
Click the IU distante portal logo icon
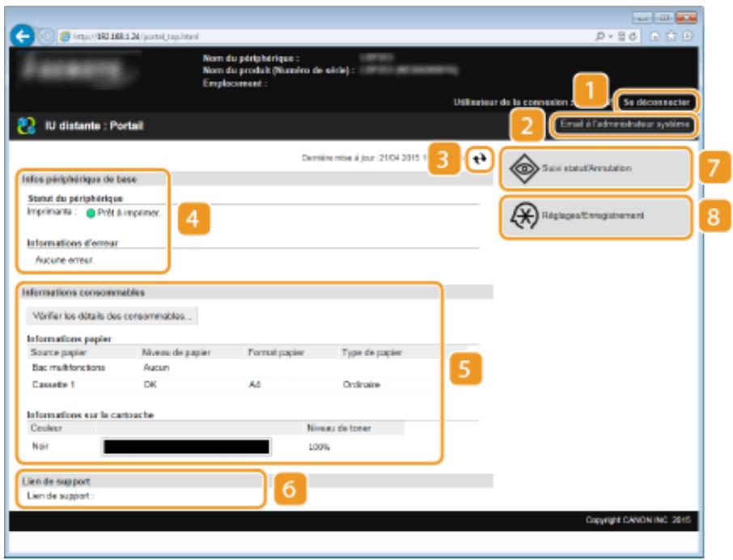(x=26, y=125)
